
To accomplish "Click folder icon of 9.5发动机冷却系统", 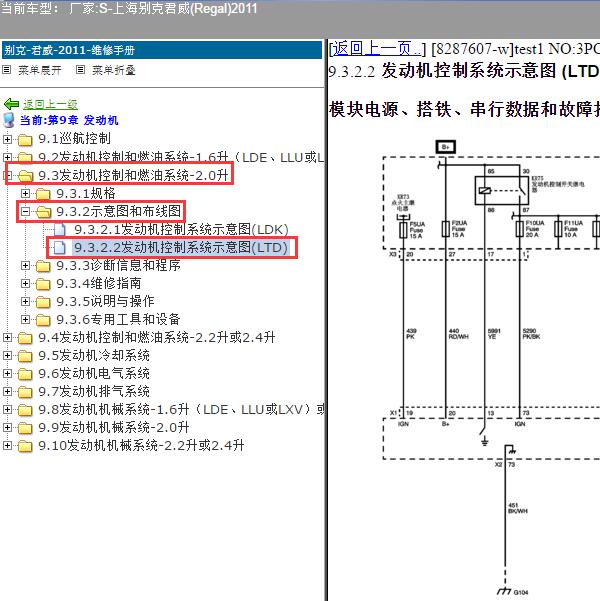I will [25, 356].
